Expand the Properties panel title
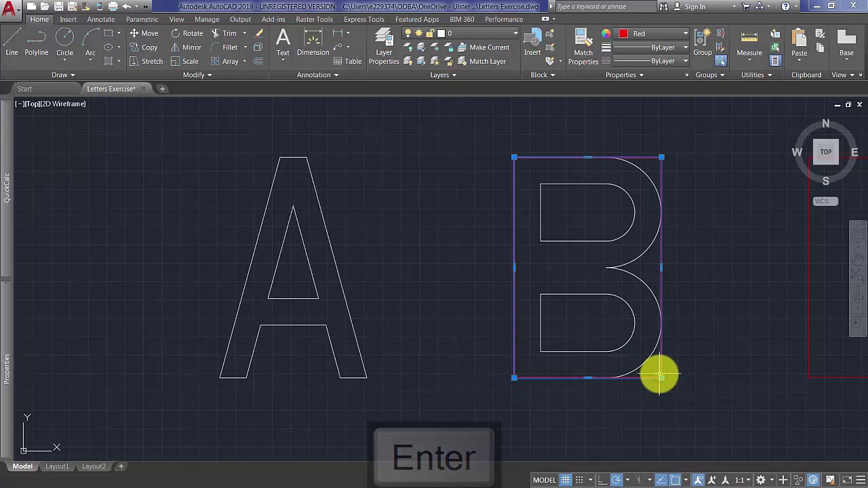This screenshot has height=488, width=868. coord(624,75)
